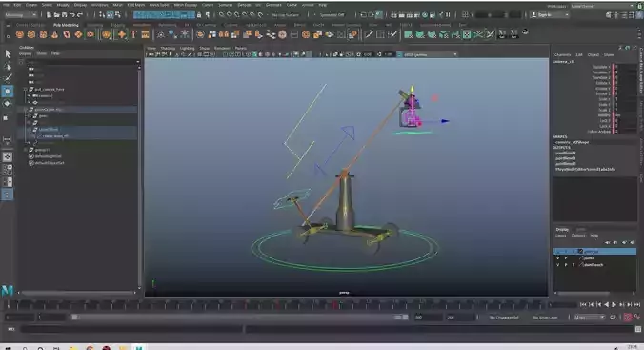Open the Sign In dropdown
Image resolution: width=644 pixels, height=350 pixels.
550,15
